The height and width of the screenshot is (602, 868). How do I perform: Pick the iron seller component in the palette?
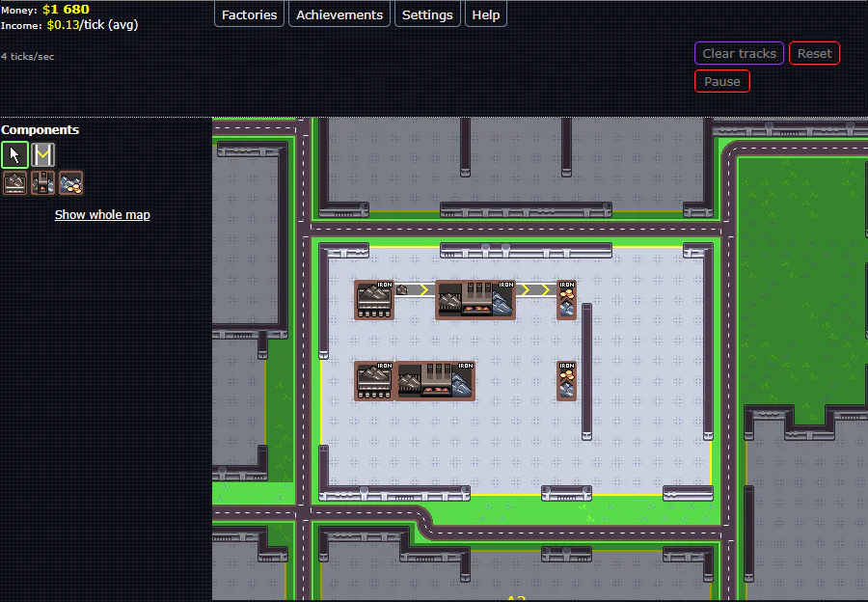[71, 183]
